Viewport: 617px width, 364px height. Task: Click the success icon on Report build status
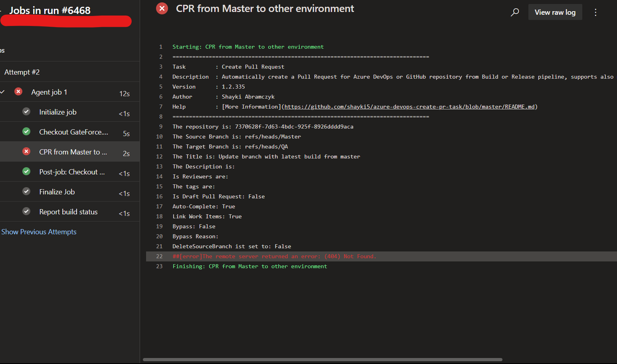[26, 211]
